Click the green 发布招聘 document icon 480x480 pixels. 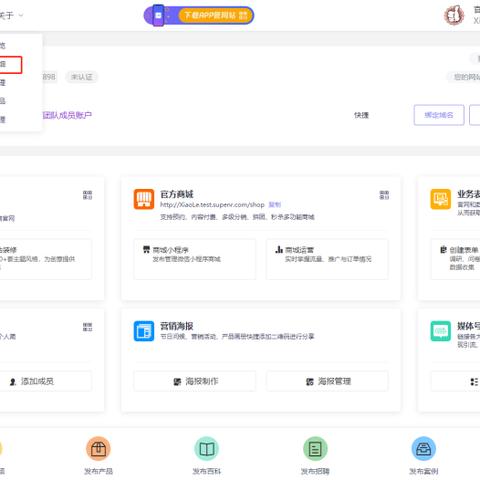[x=315, y=449]
